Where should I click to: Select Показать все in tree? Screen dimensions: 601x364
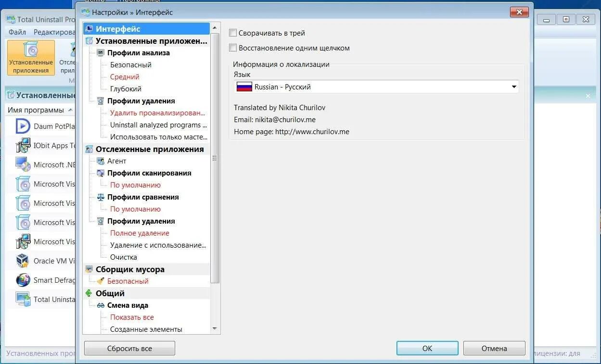tap(132, 317)
